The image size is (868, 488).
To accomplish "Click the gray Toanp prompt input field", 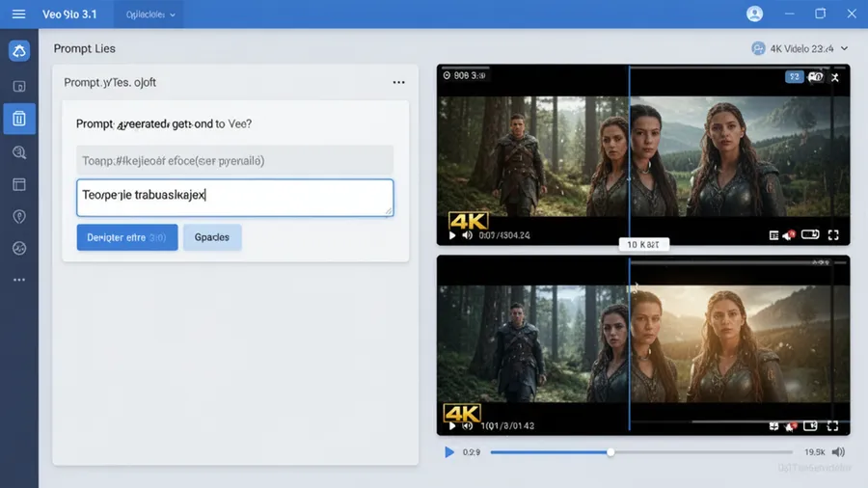I will 234,160.
